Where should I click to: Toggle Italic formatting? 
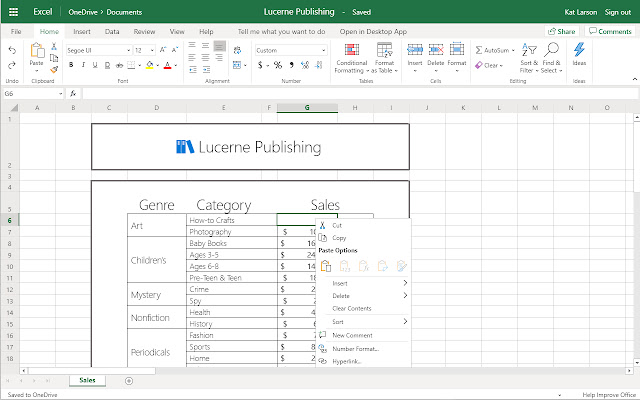(x=84, y=65)
